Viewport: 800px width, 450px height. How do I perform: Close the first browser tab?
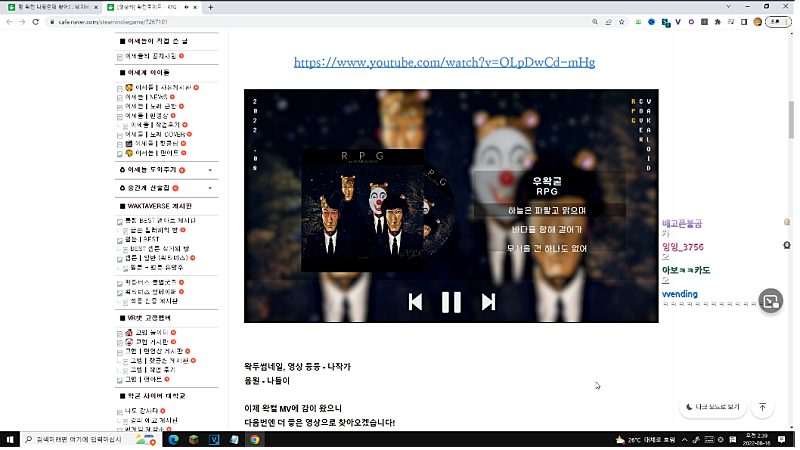(x=95, y=7)
